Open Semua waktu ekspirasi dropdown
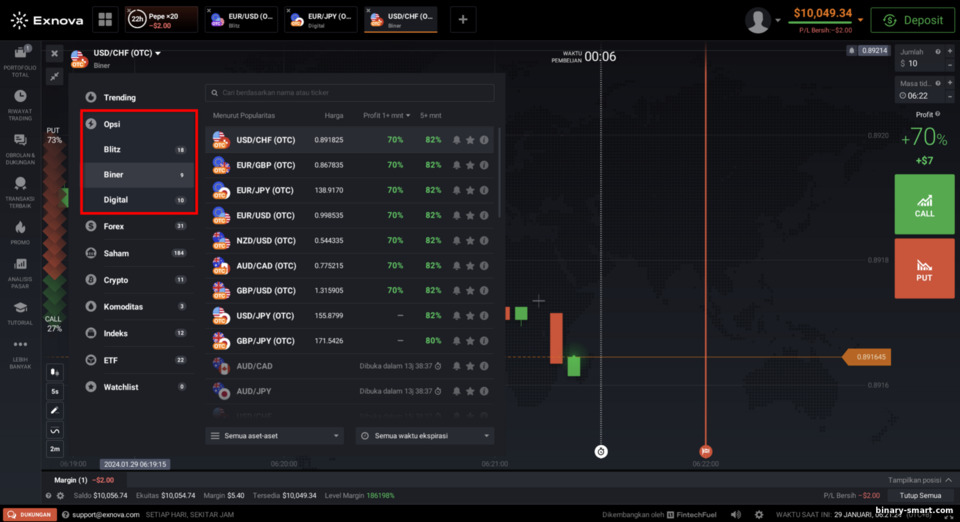The width and height of the screenshot is (960, 522). pos(424,436)
